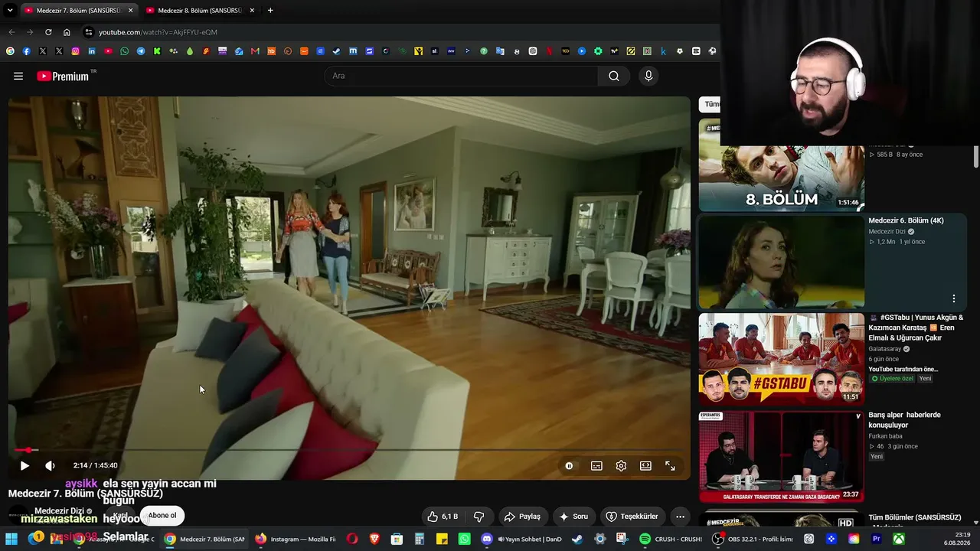Open the Windows Start menu
The height and width of the screenshot is (551, 980).
click(x=12, y=539)
